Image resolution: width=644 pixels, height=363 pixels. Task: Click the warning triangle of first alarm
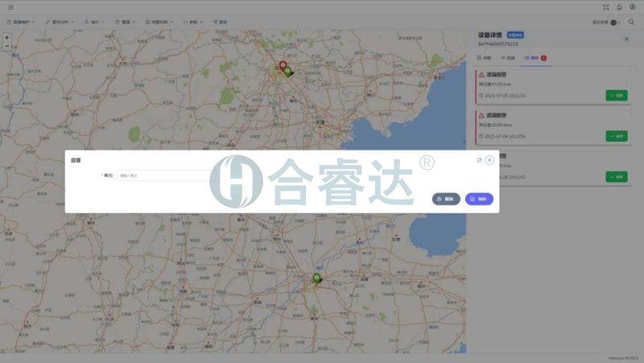pyautogui.click(x=481, y=75)
